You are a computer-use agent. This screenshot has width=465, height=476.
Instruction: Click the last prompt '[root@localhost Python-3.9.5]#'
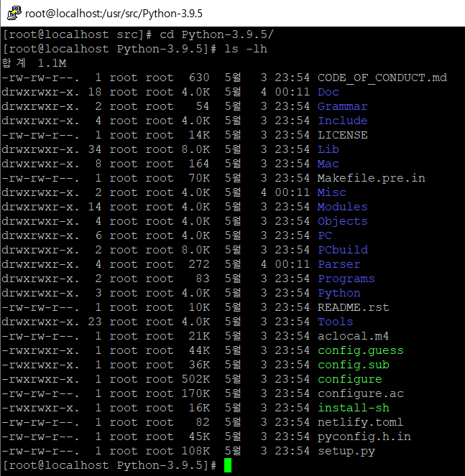[x=109, y=465]
